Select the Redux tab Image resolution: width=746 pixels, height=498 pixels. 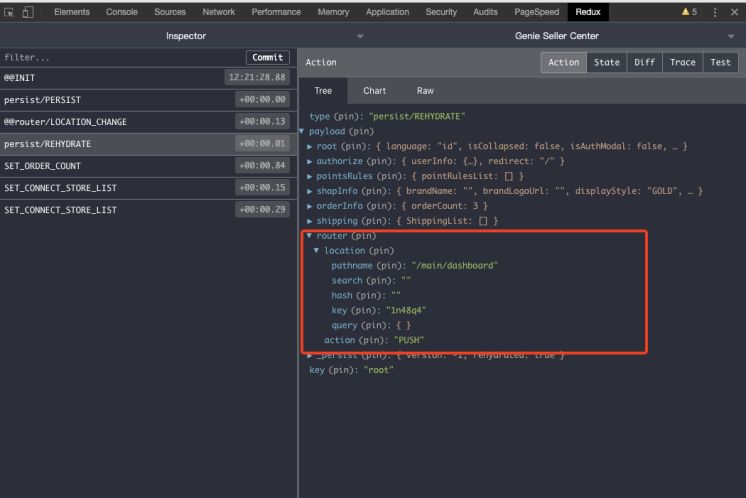click(x=588, y=12)
